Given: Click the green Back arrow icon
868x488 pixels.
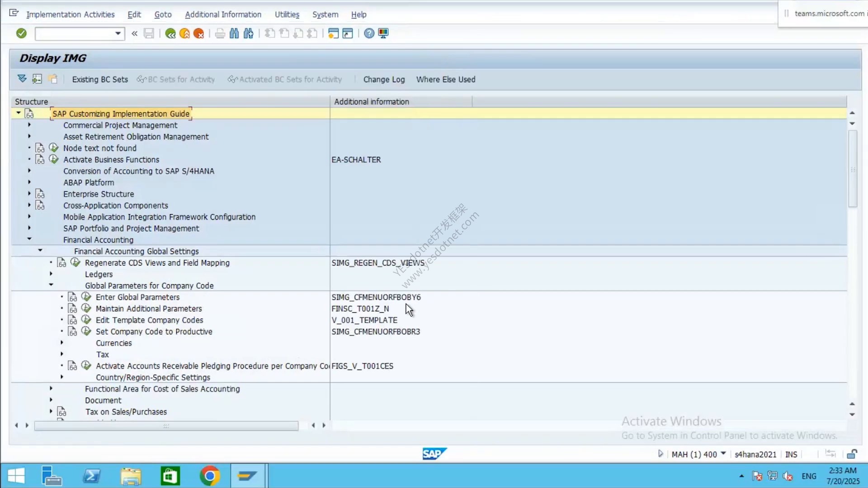Looking at the screenshot, I should 170,33.
